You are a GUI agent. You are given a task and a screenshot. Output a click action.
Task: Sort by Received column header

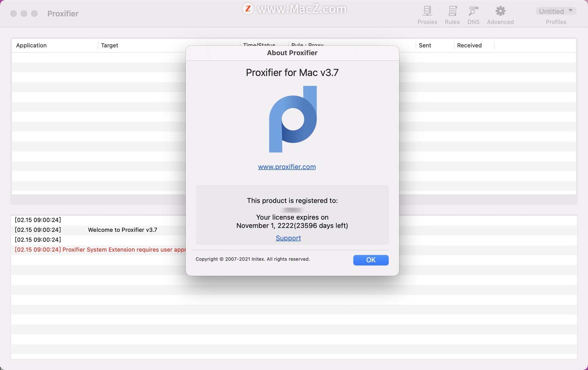point(469,45)
